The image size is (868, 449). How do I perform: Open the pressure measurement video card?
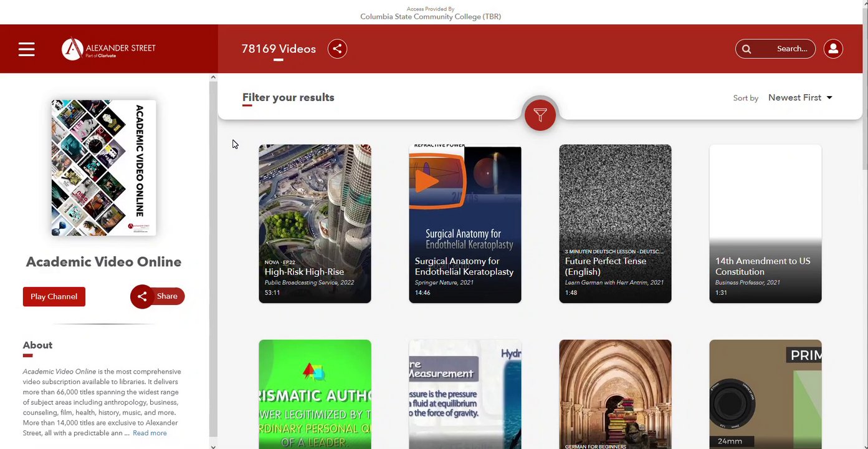[465, 394]
